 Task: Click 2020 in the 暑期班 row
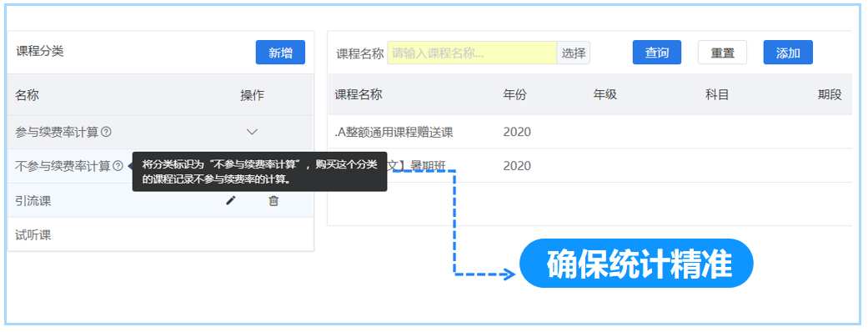517,165
